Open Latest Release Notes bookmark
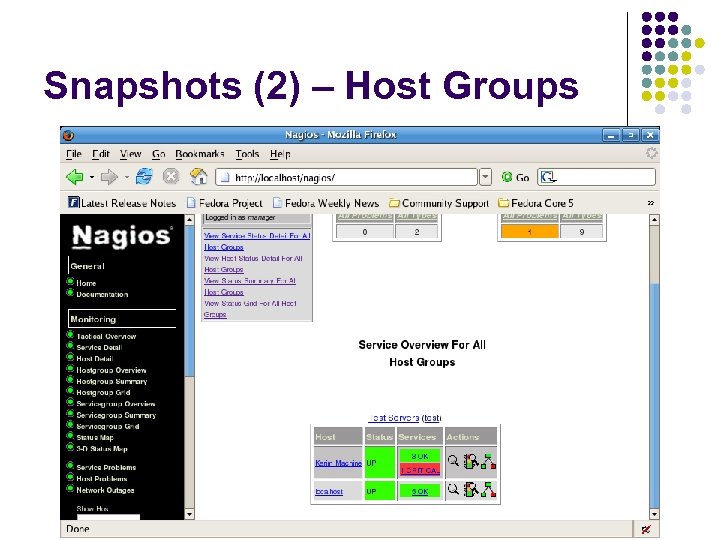720x540 pixels. click(x=122, y=203)
